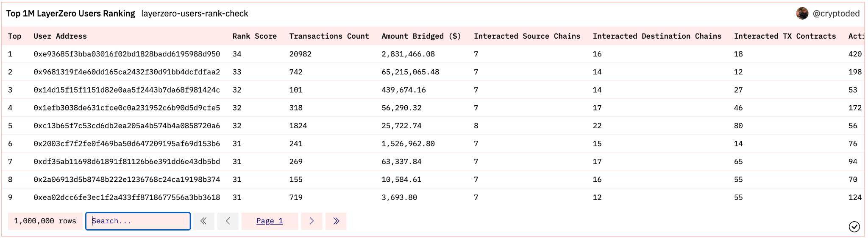The height and width of the screenshot is (239, 868).
Task: Jump to the last page arrow
Action: (x=336, y=221)
